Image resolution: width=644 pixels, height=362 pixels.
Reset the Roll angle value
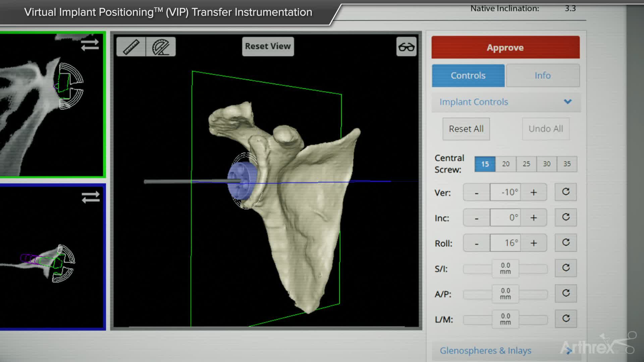pyautogui.click(x=566, y=243)
